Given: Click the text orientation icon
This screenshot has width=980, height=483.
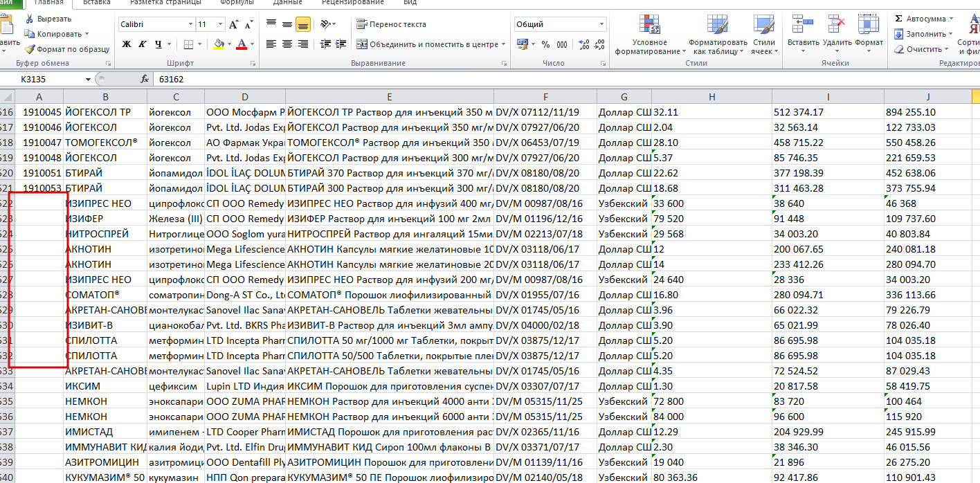Looking at the screenshot, I should coord(326,25).
